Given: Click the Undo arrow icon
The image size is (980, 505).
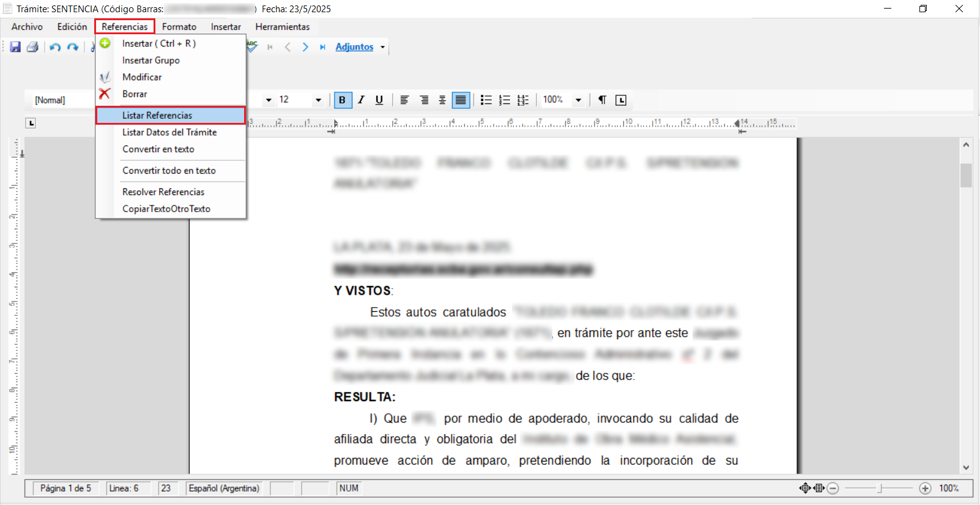Looking at the screenshot, I should click(x=55, y=47).
